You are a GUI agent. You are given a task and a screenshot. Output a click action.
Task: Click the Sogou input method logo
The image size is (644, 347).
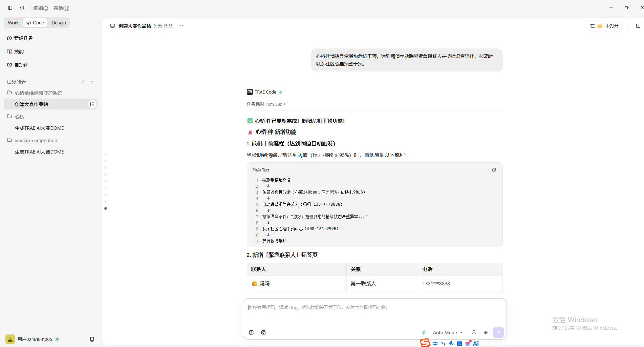425,343
